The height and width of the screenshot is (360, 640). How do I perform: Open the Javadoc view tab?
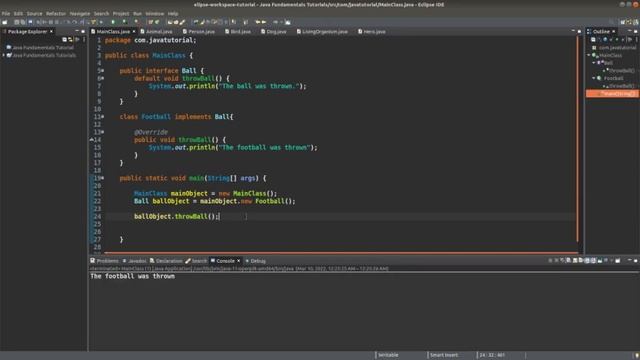134,261
